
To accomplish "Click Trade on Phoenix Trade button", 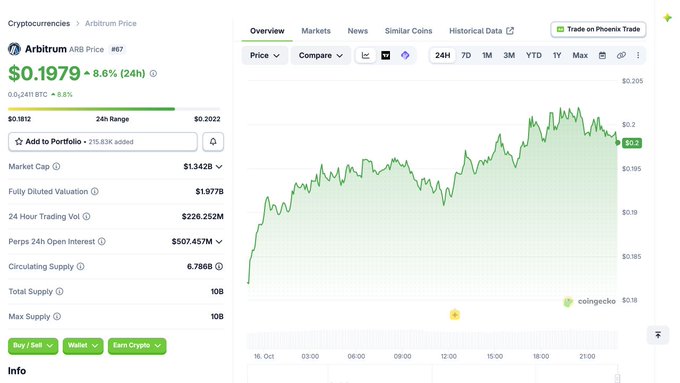I will (x=598, y=29).
